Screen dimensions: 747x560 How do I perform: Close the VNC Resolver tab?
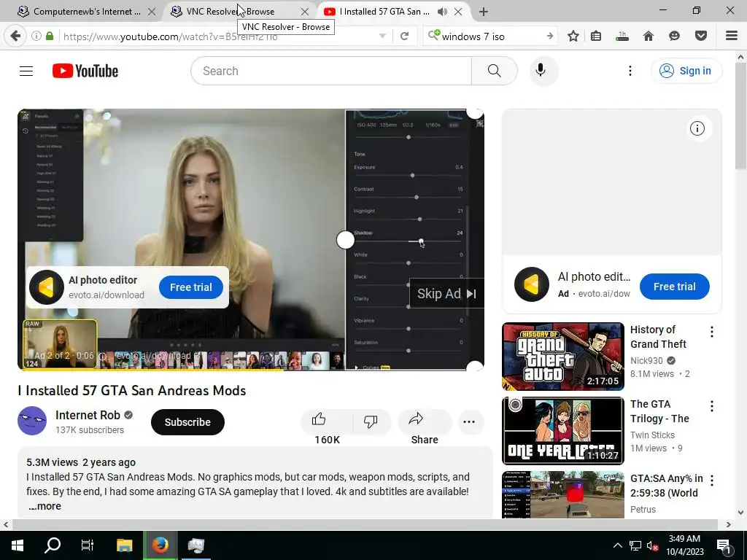[305, 12]
